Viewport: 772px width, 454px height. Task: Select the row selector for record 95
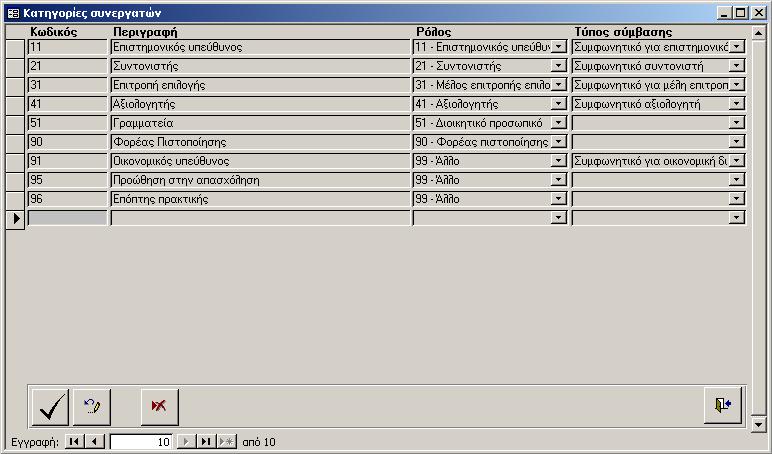15,180
